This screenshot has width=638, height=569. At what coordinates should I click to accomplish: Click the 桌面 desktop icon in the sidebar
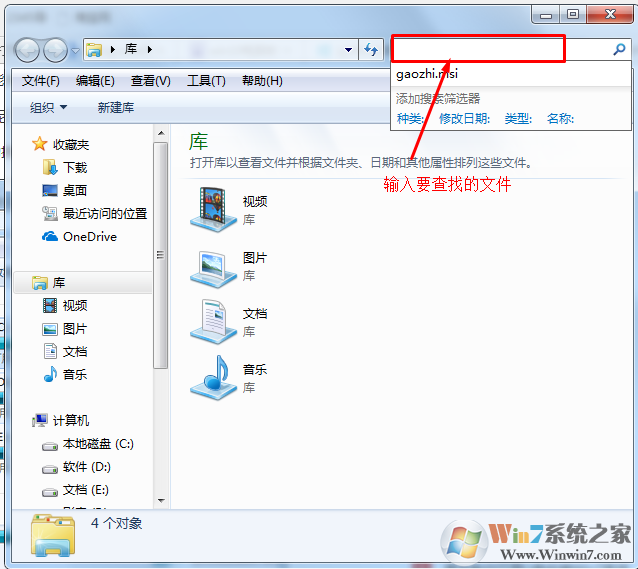click(x=50, y=190)
